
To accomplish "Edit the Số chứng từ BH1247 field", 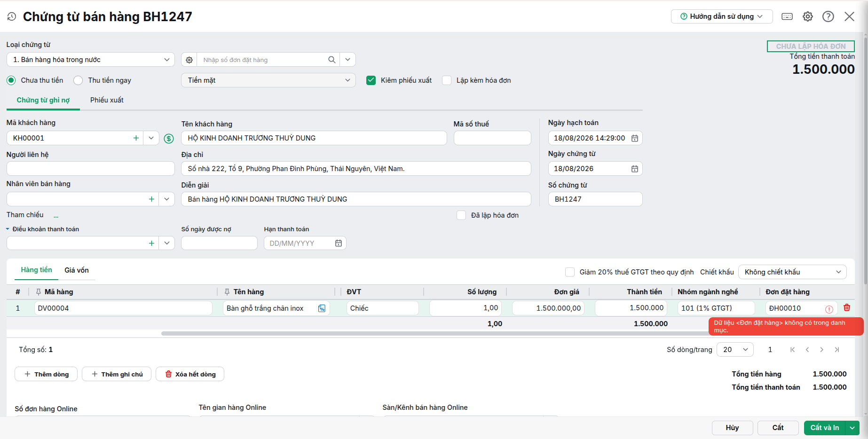I will click(x=595, y=199).
